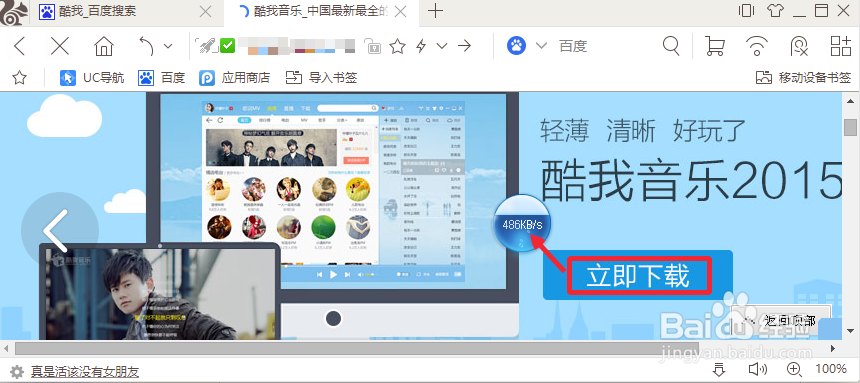This screenshot has height=383, width=860.
Task: Stop loading the page with the X
Action: (59, 46)
